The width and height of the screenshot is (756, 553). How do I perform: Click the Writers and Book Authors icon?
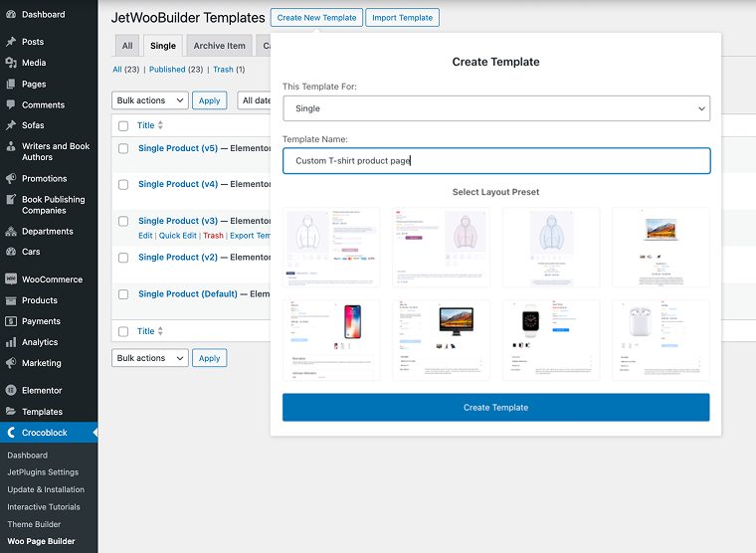[11, 146]
